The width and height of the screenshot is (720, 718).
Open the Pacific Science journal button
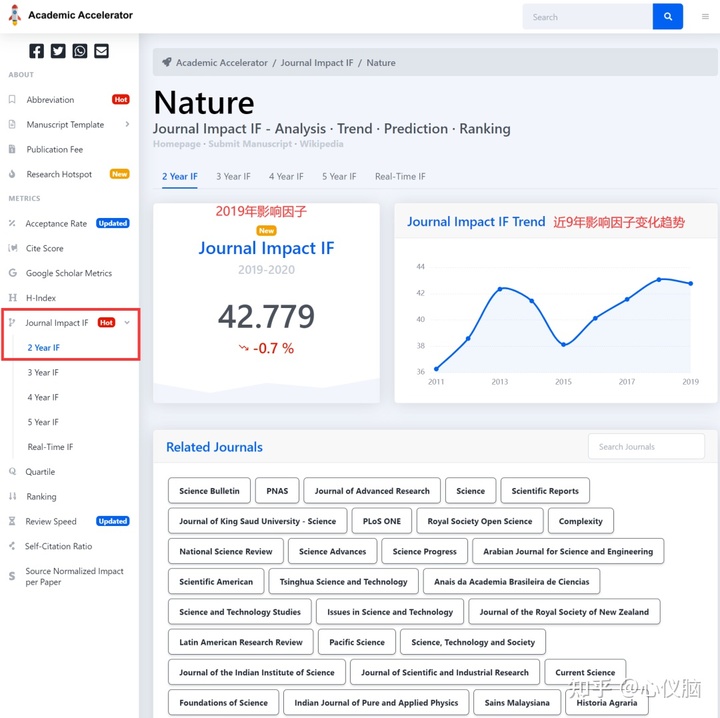point(357,642)
